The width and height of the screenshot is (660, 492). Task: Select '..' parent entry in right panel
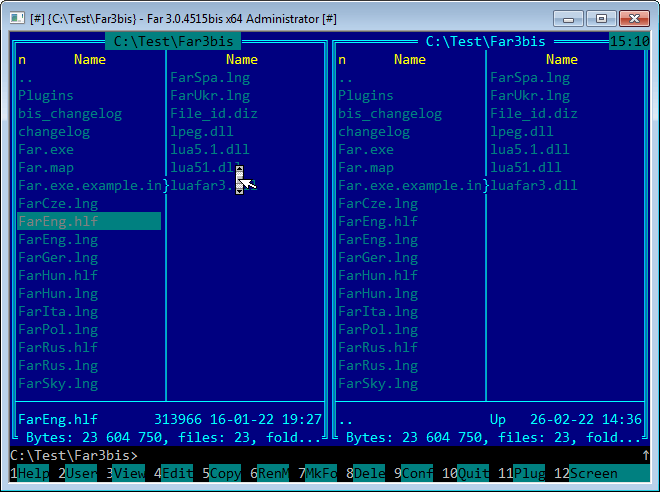345,77
